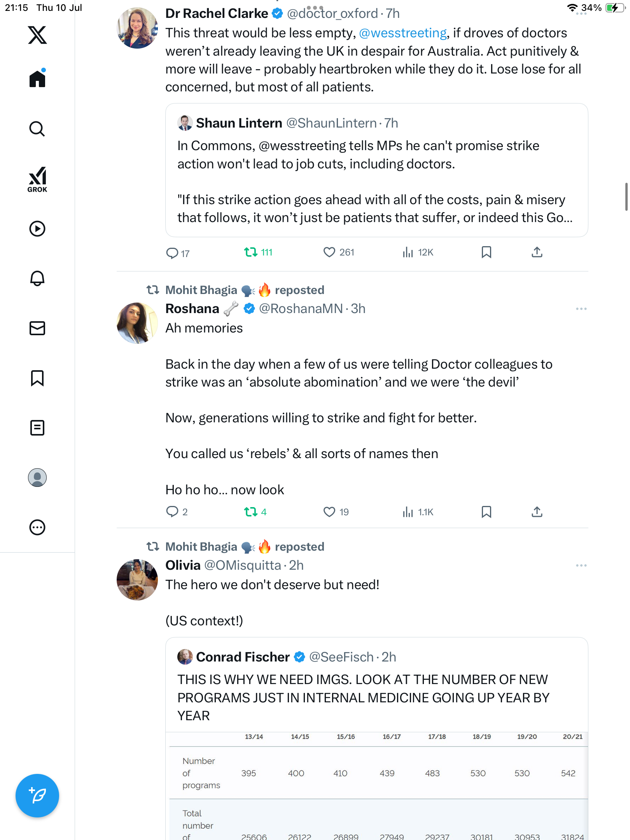Screen dimensions: 630x840
Task: Open notifications bell in sidebar
Action: tap(37, 278)
